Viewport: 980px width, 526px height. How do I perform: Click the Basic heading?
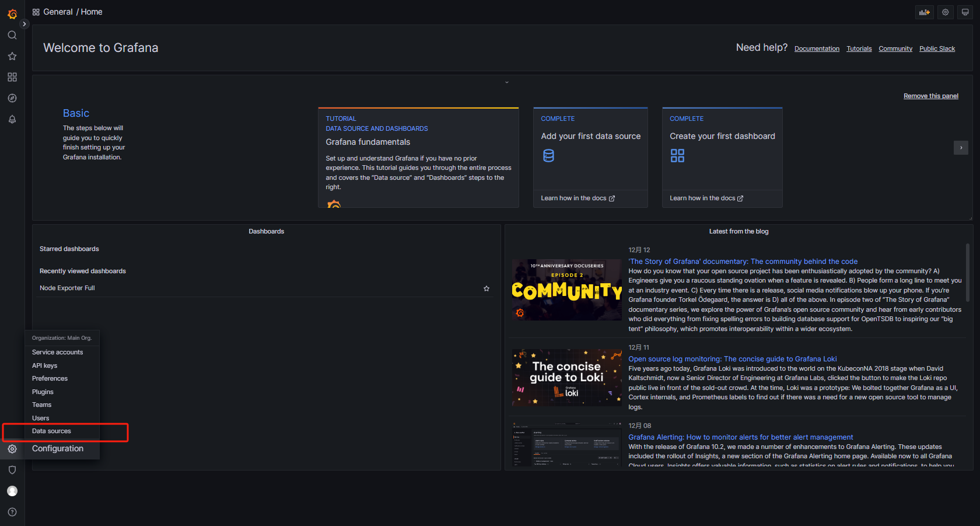click(x=76, y=113)
